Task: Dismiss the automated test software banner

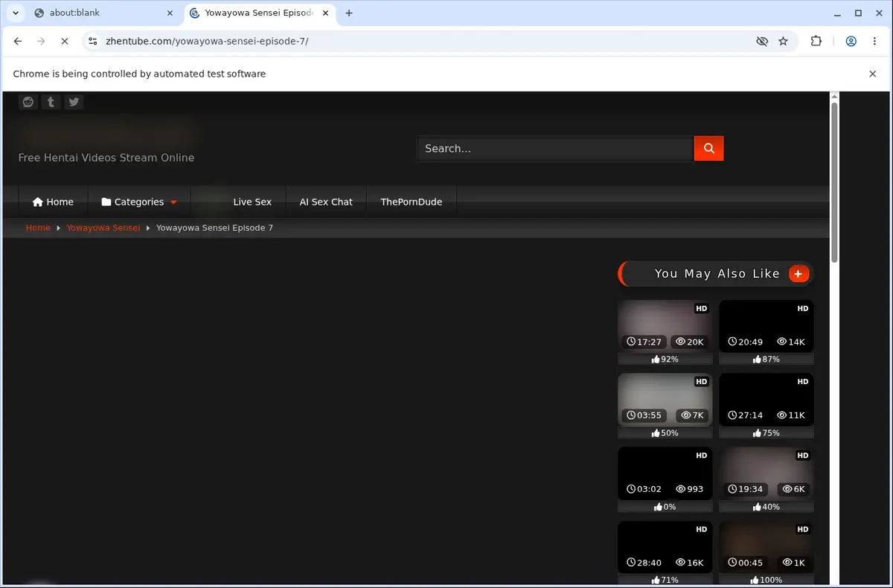Action: (x=873, y=74)
